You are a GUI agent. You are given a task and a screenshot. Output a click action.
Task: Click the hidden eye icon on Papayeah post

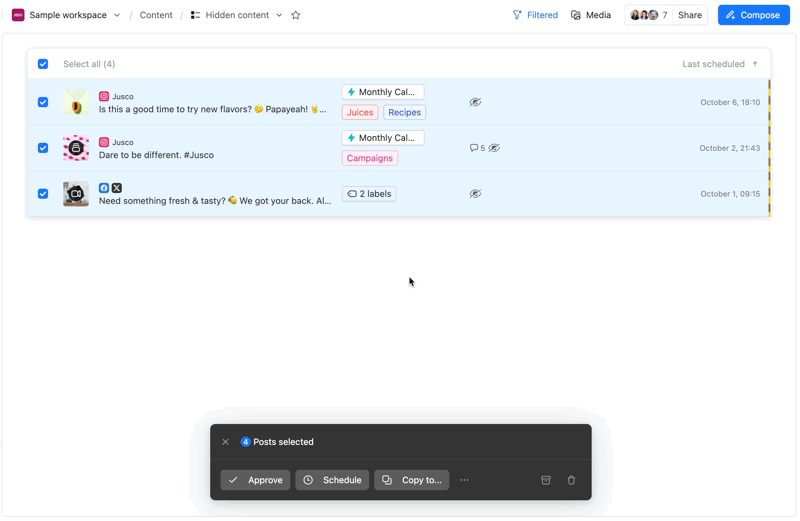[475, 102]
